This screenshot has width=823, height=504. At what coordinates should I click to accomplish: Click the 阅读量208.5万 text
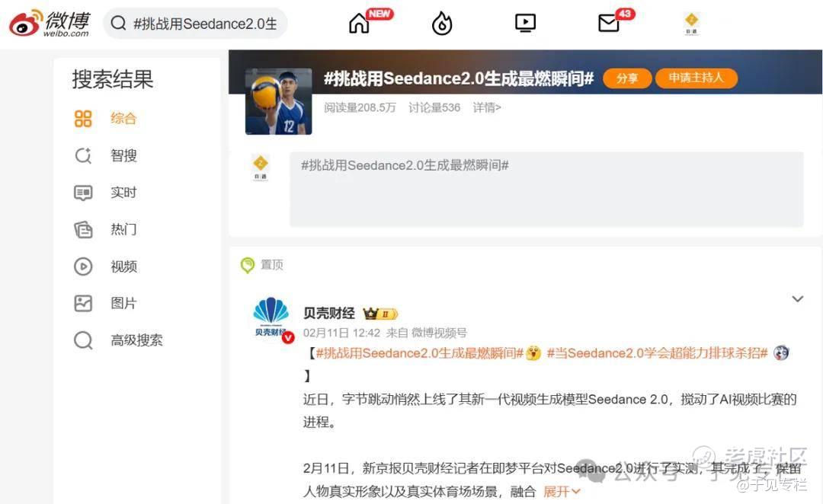360,107
